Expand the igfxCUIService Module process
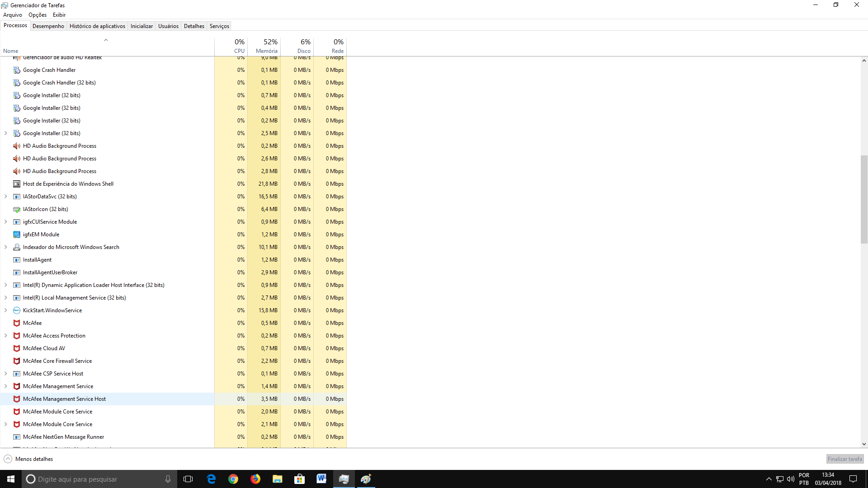Image resolution: width=868 pixels, height=488 pixels. click(x=6, y=222)
